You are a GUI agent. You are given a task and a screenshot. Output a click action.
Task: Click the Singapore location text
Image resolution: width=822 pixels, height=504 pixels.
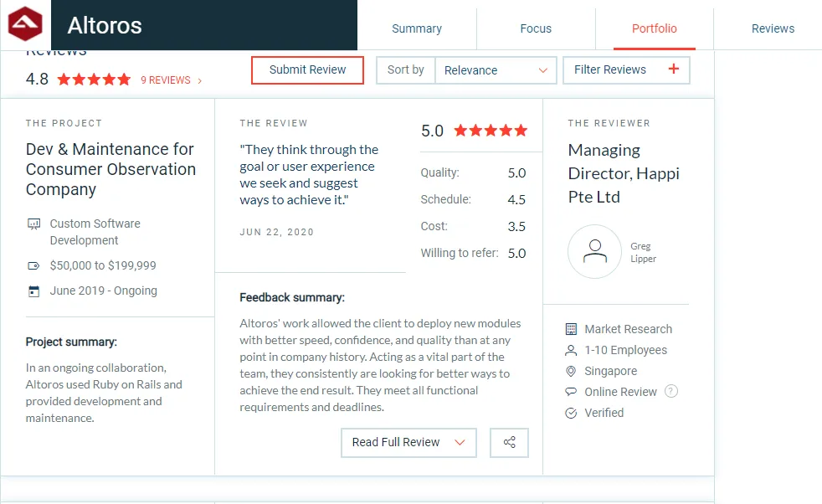point(611,372)
